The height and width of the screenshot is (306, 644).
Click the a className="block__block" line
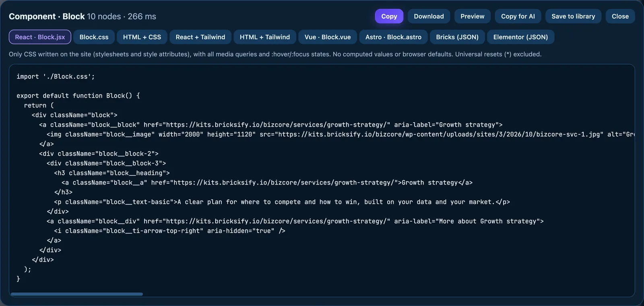point(270,125)
